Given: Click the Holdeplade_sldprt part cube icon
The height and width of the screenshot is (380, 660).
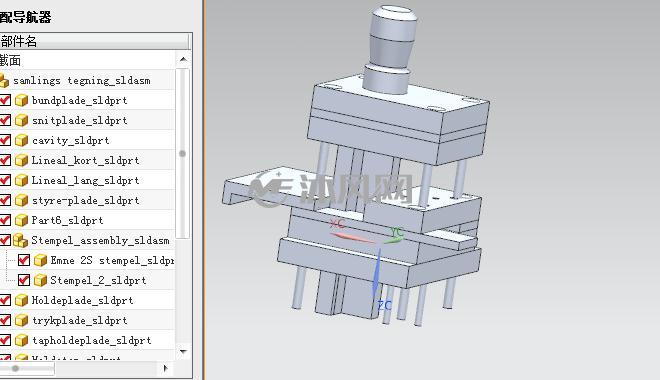Looking at the screenshot, I should (x=21, y=300).
